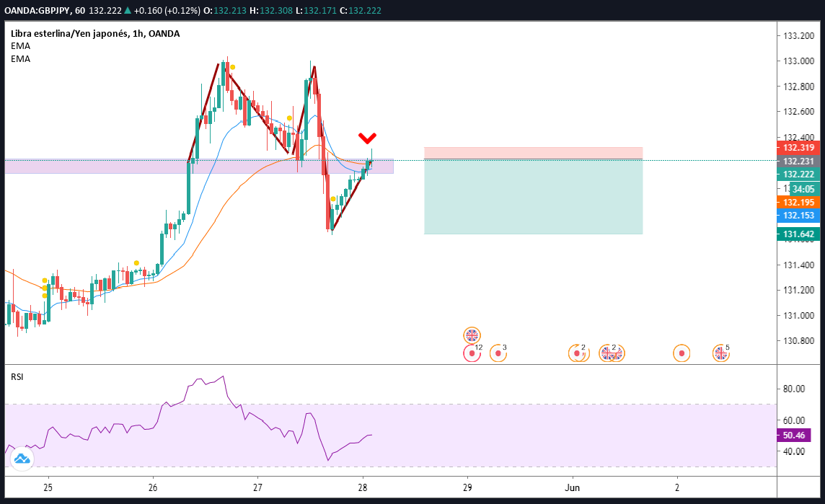Click the yellow dot at the 131.4 level
Viewport: 825px width, 504px height.
point(137,262)
